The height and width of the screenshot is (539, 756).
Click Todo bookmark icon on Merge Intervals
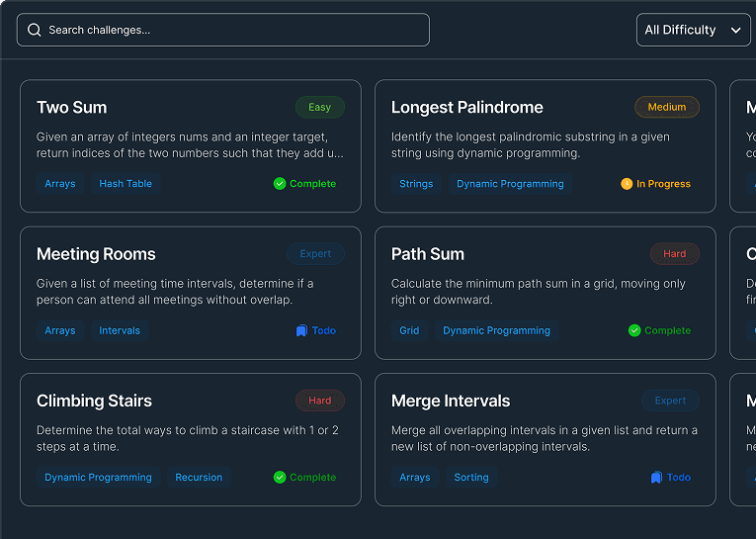click(656, 478)
